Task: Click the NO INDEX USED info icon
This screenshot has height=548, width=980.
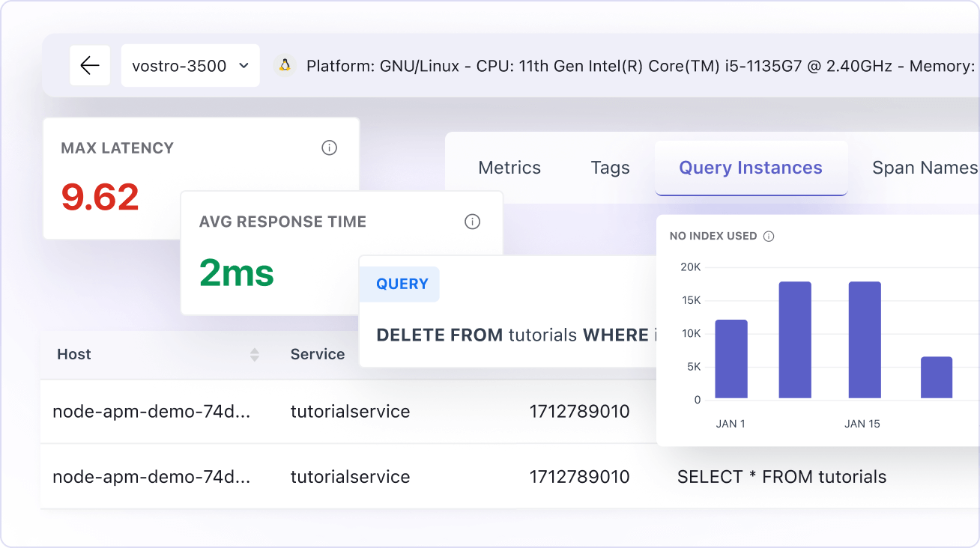Action: pos(769,236)
